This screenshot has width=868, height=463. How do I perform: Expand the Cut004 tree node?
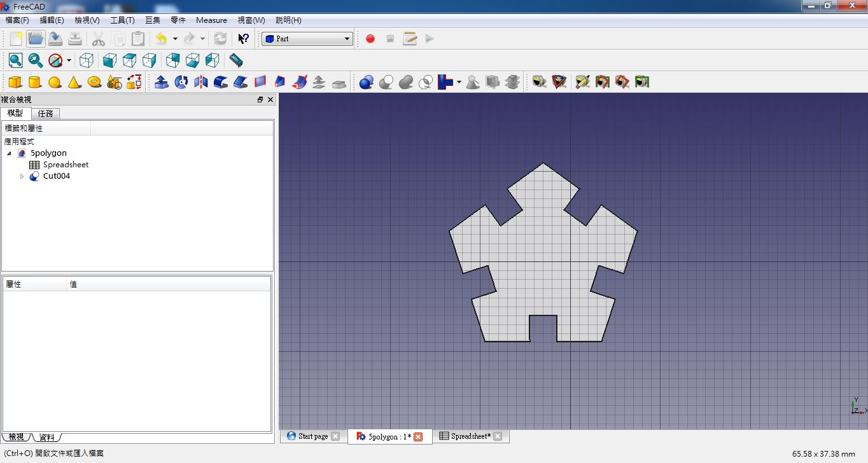click(x=22, y=176)
